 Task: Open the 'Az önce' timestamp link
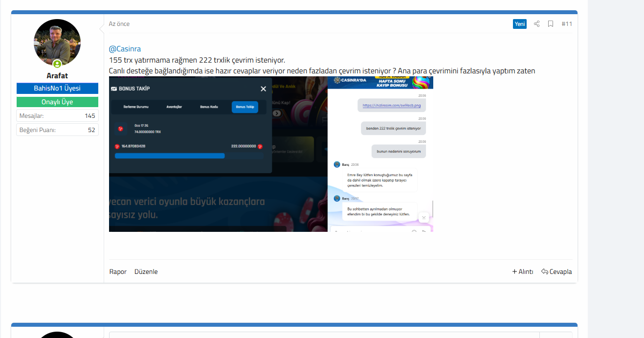[119, 24]
